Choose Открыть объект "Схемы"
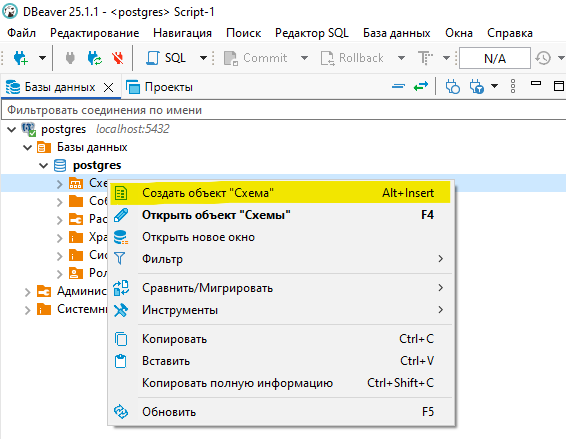The width and height of the screenshot is (566, 439). (280, 215)
